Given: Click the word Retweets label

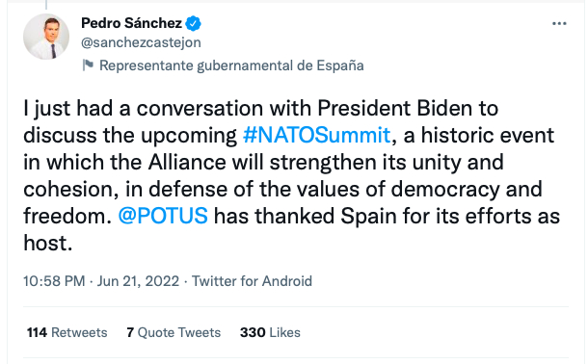Looking at the screenshot, I should click(x=79, y=332).
